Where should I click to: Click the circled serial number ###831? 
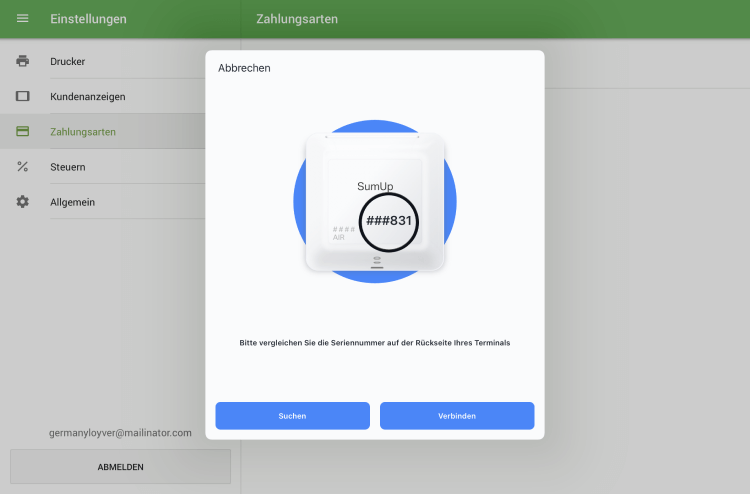click(x=389, y=219)
